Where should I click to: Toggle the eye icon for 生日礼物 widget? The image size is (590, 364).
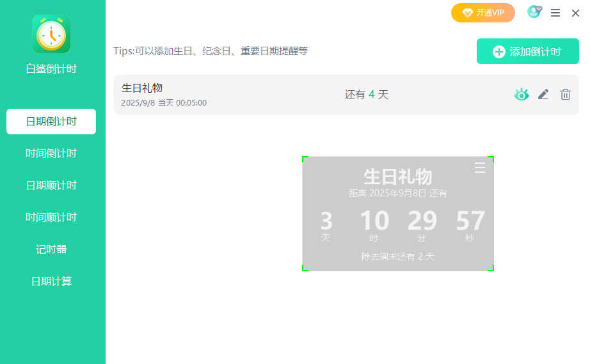coord(522,95)
